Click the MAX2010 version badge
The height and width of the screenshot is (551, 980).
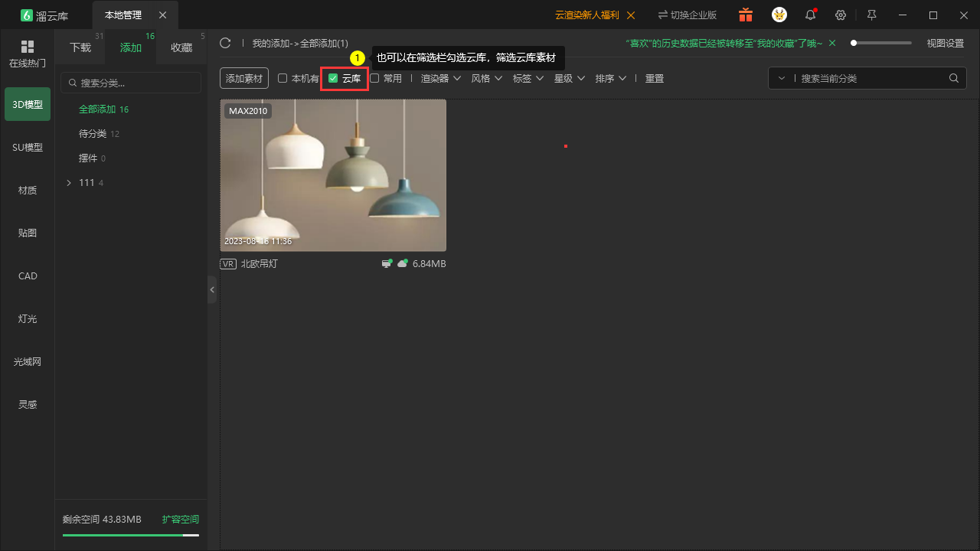248,111
